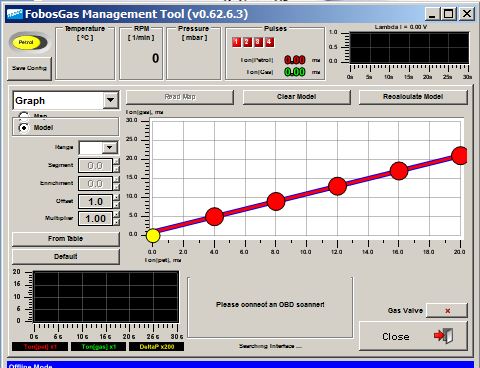Click the yellow origin point on graph
This screenshot has width=480, height=368.
(x=153, y=235)
